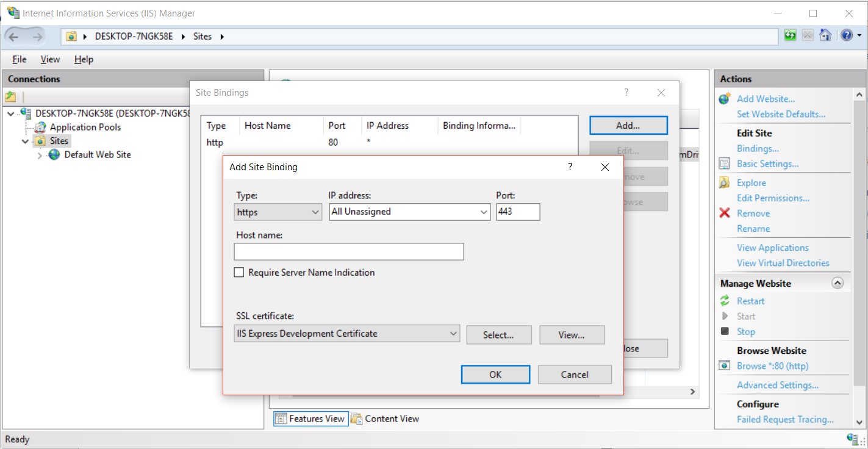Click the Stop square icon under Manage Website
Image resolution: width=868 pixels, height=449 pixels.
725,331
